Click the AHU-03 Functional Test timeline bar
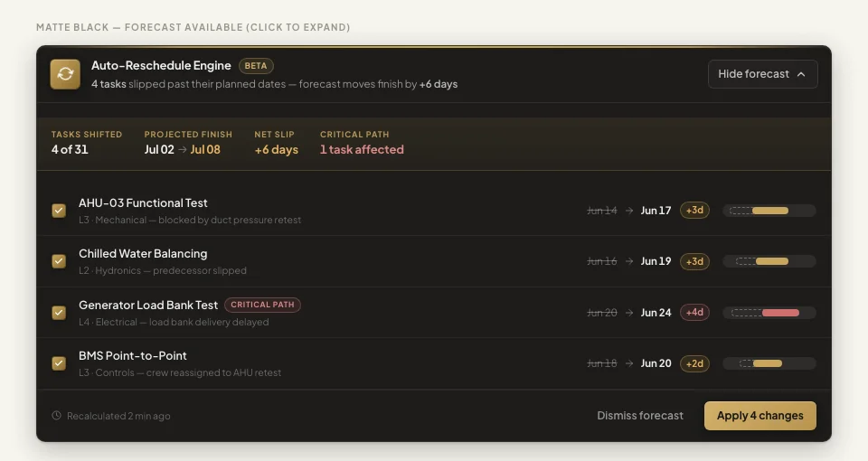This screenshot has width=868, height=461. (x=769, y=211)
